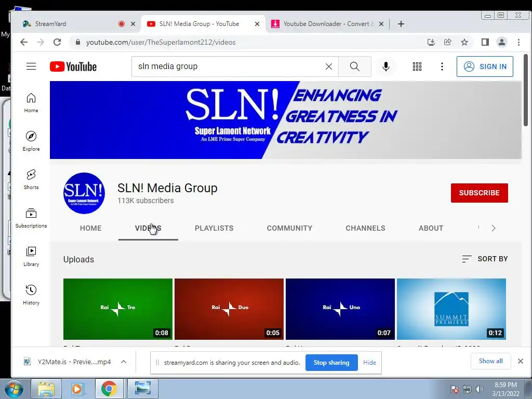
Task: Share this page using the share icon
Action: pyautogui.click(x=447, y=42)
